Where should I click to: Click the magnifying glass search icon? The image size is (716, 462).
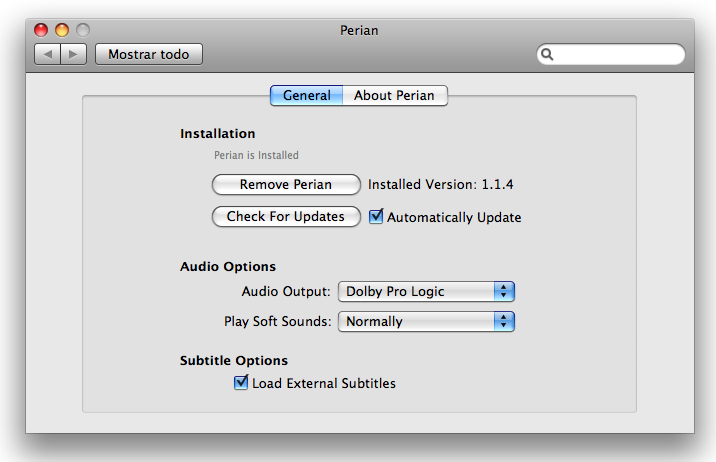coord(547,55)
